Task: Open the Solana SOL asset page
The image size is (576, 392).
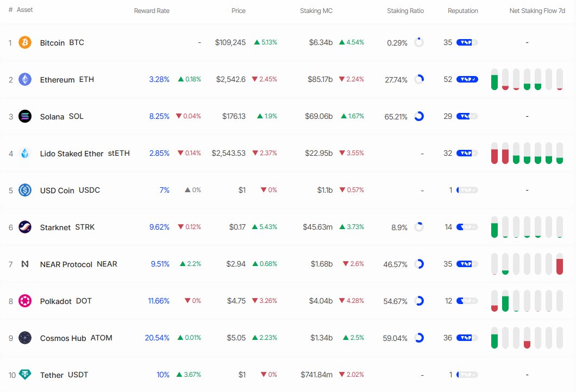Action: (x=62, y=116)
